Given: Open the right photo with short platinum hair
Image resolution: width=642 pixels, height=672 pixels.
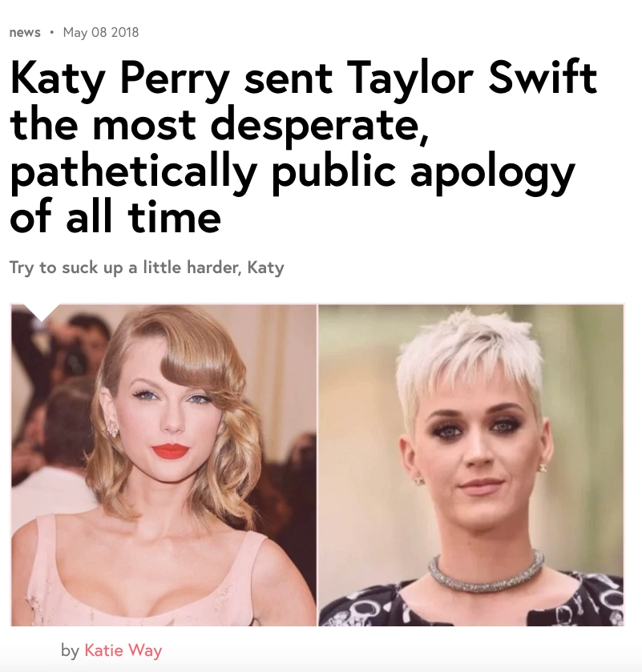Looking at the screenshot, I should pos(471,465).
